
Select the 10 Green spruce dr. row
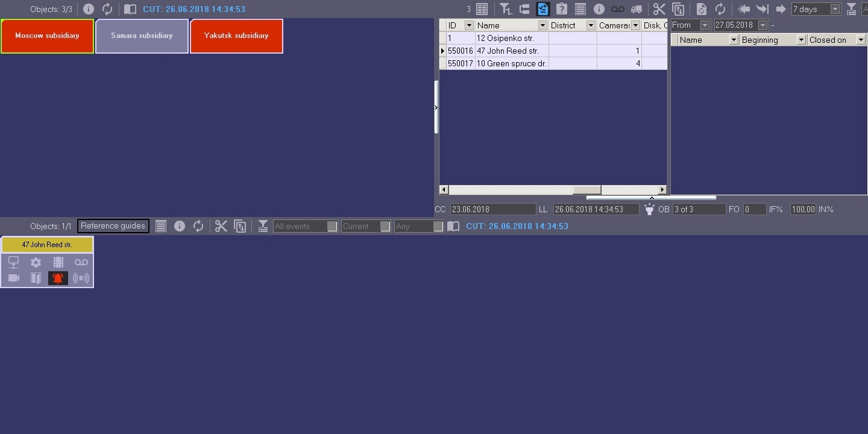point(553,63)
